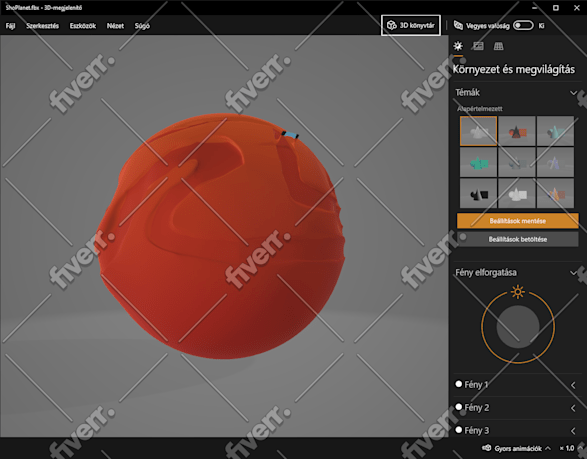The width and height of the screenshot is (587, 459).
Task: Click the gray sphere in the light rotation dial
Action: tap(518, 327)
